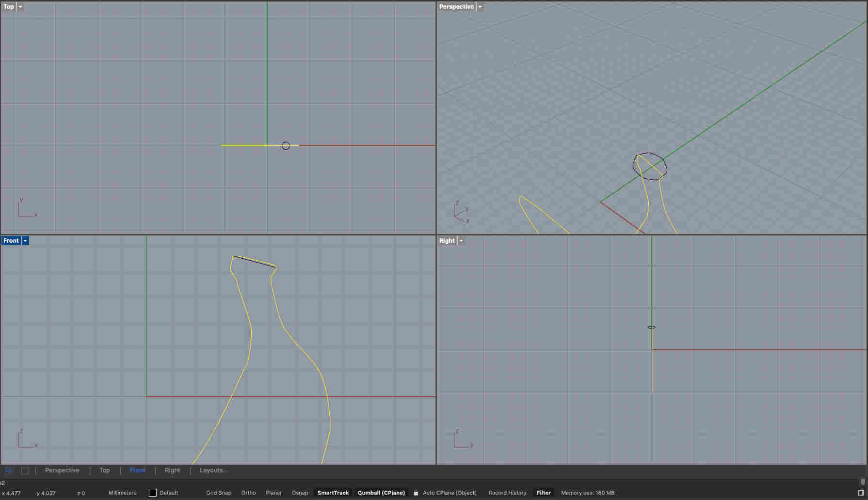Image resolution: width=868 pixels, height=500 pixels.
Task: Switch to the Right viewport tab
Action: point(172,470)
